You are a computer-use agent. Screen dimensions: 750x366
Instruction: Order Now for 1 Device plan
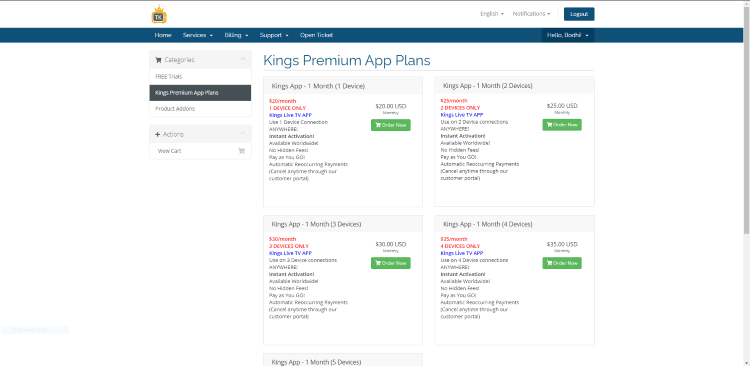point(391,125)
